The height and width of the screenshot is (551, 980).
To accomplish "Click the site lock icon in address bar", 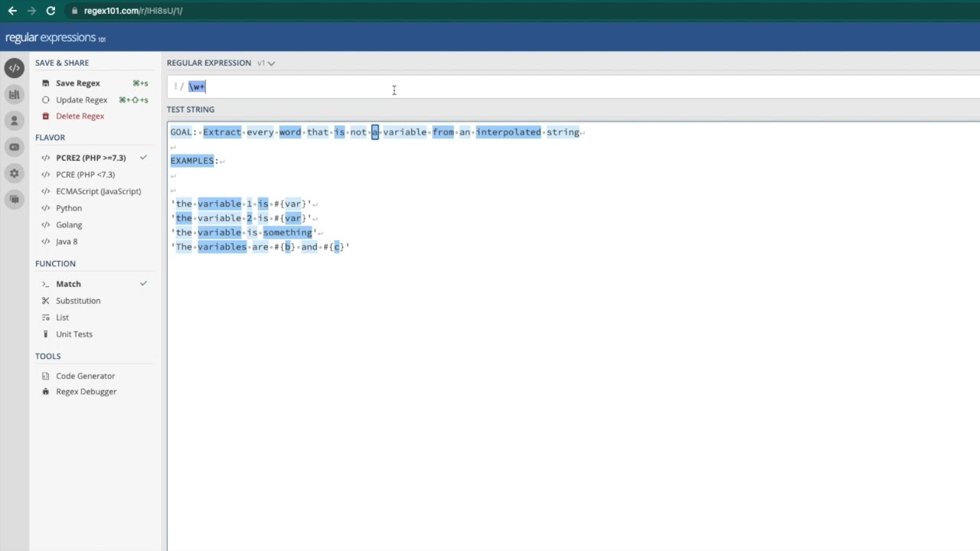I will pyautogui.click(x=74, y=11).
